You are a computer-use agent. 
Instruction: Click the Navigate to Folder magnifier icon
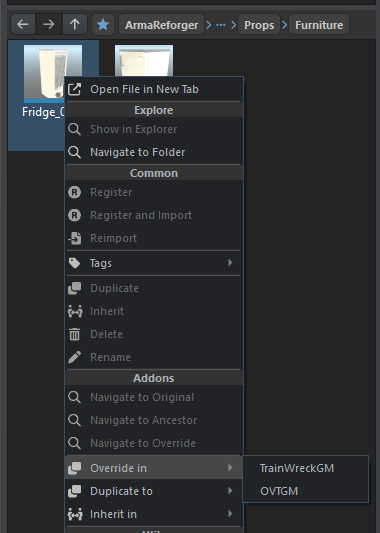pos(74,152)
